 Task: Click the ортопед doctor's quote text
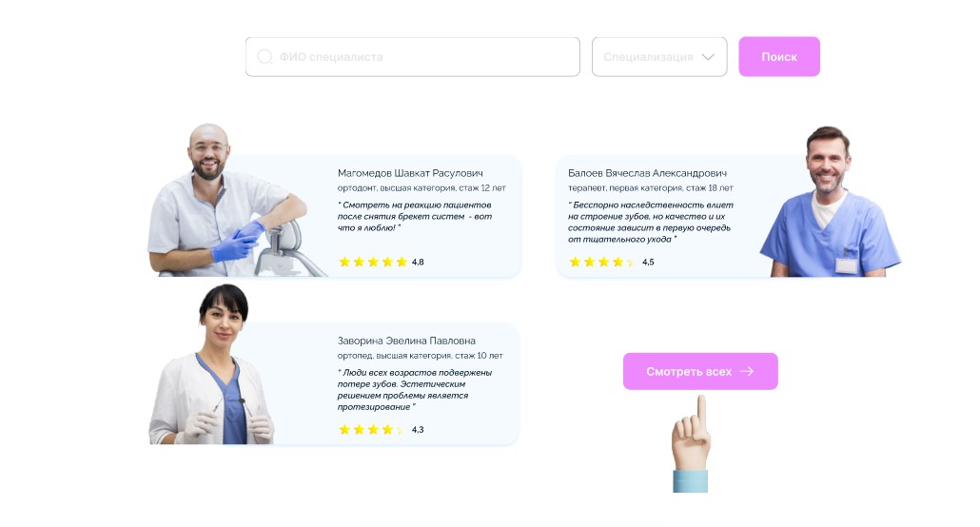pyautogui.click(x=415, y=389)
